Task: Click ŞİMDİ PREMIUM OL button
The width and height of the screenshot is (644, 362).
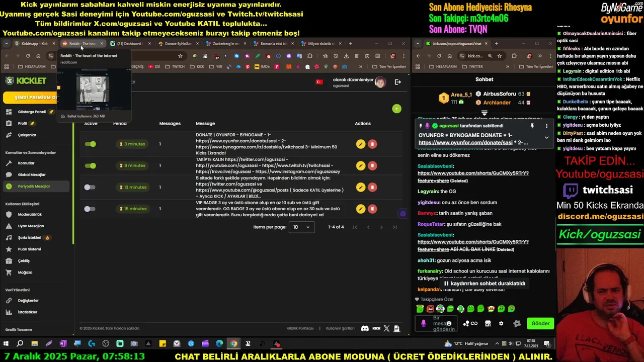Action: [x=30, y=98]
